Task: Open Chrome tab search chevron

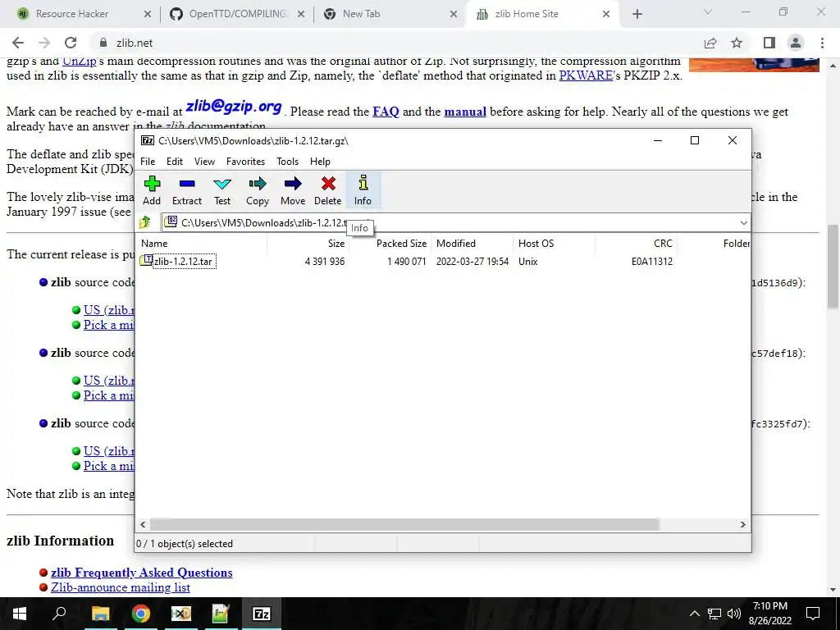Action: 708,11
